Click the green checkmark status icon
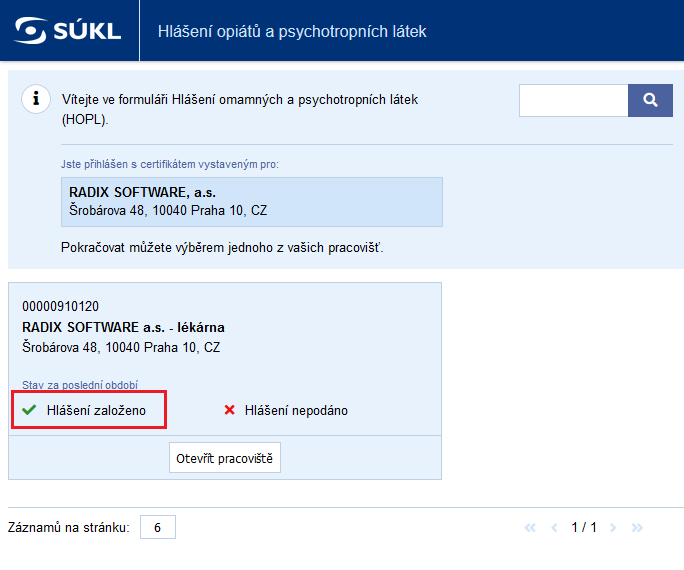The height and width of the screenshot is (570, 684). tap(29, 410)
